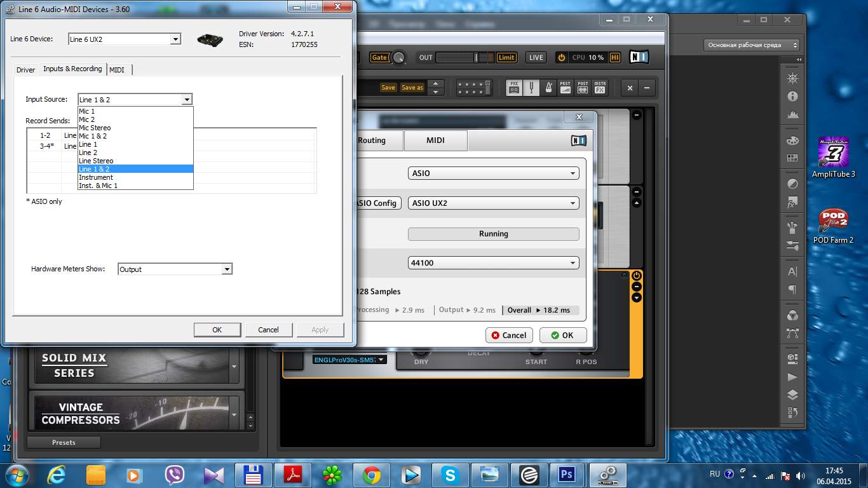Viewport: 868px width, 488px height.
Task: Open the MIDI tab in audio setup
Action: [435, 140]
